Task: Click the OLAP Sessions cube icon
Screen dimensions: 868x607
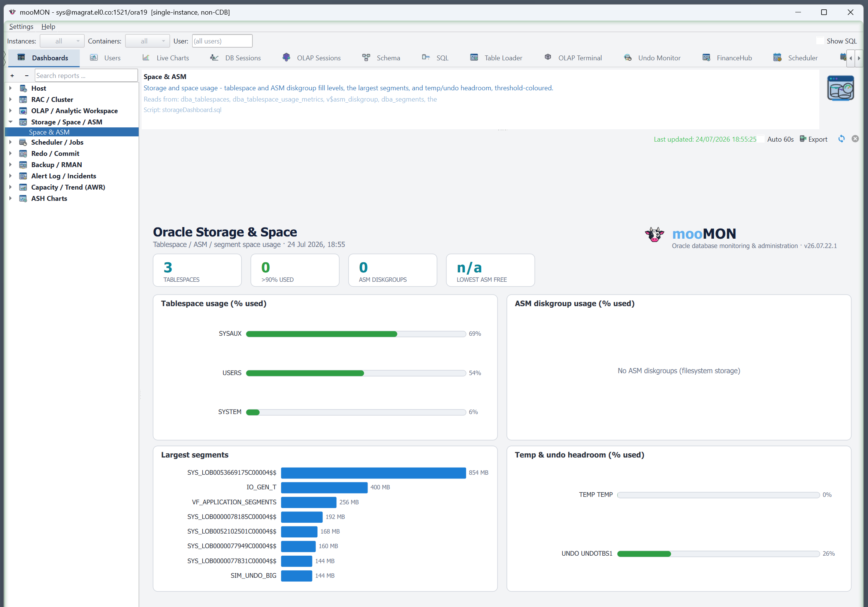Action: coord(286,57)
